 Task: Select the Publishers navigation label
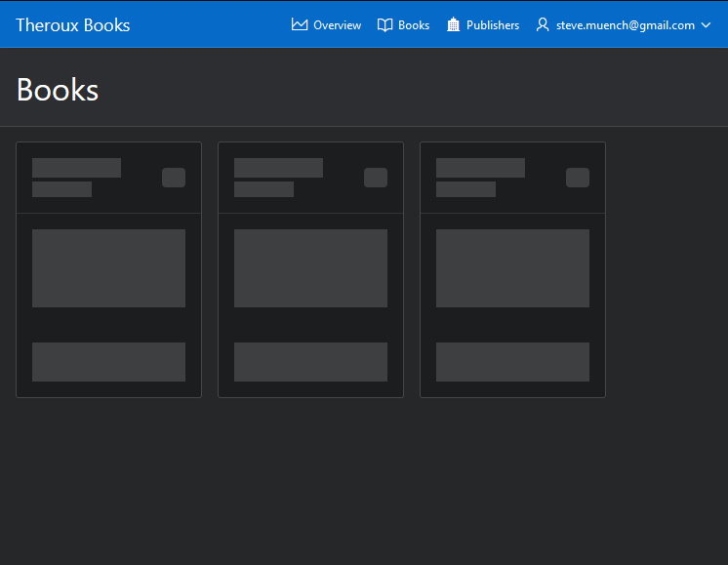pos(493,25)
